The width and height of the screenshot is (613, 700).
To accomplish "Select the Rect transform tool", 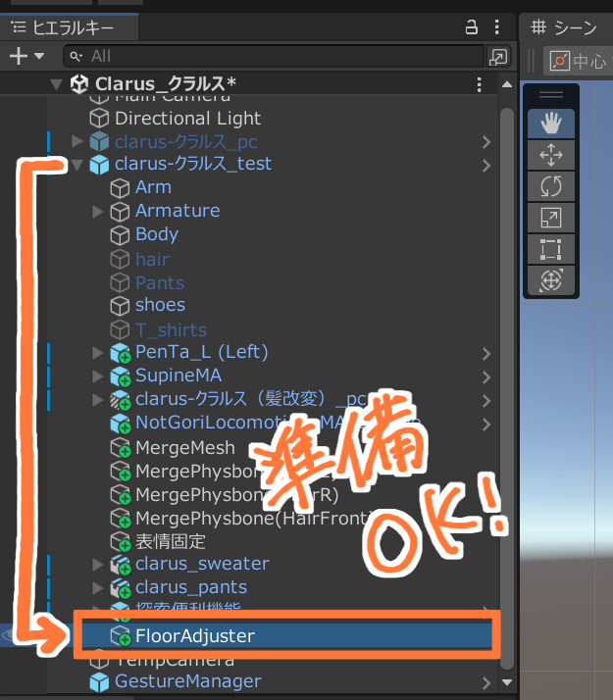I will pyautogui.click(x=551, y=248).
